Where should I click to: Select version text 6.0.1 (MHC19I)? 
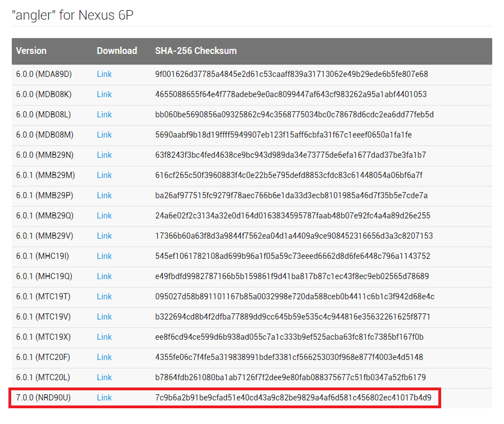[43, 257]
